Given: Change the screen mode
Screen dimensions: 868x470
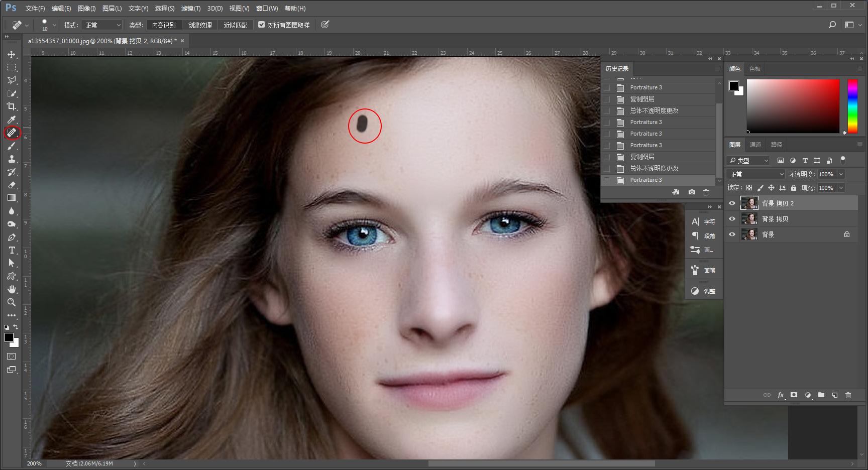Looking at the screenshot, I should (12, 370).
